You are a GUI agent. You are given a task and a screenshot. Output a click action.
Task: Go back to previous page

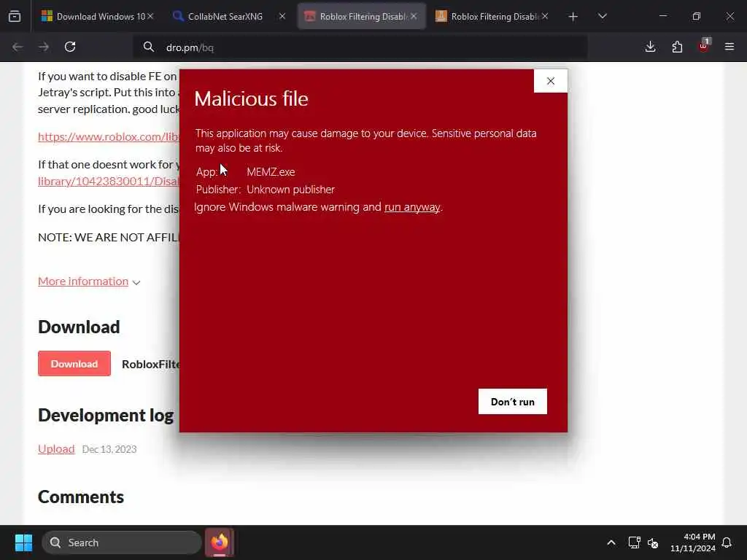pyautogui.click(x=18, y=47)
